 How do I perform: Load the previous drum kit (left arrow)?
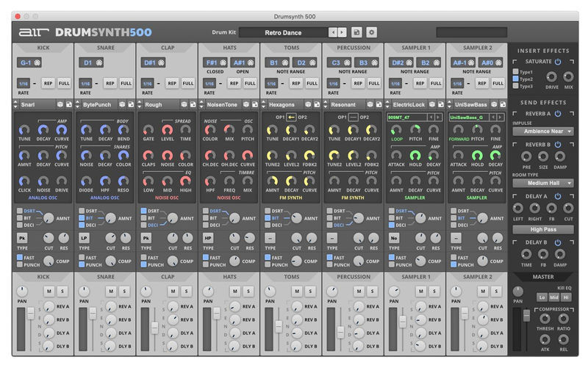pyautogui.click(x=333, y=32)
